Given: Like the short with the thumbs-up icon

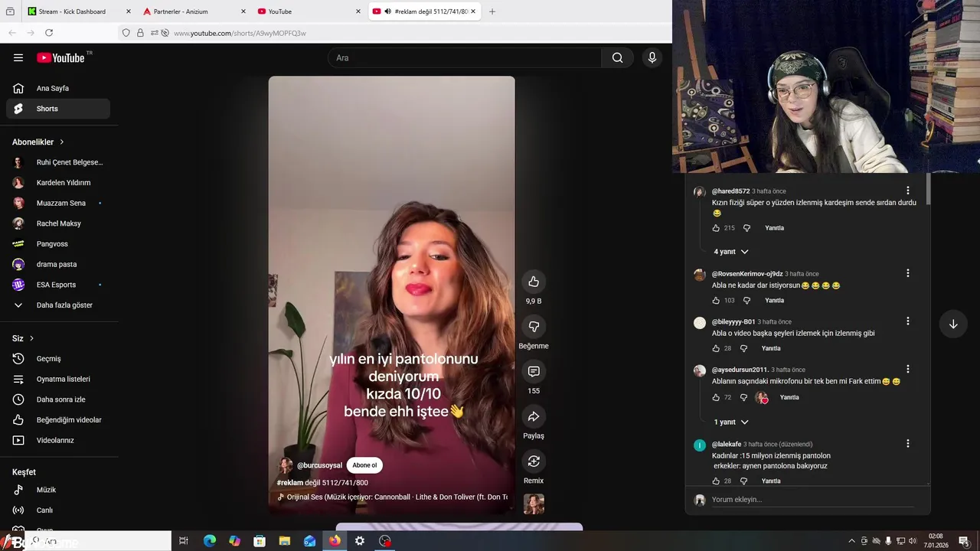Looking at the screenshot, I should pos(534,282).
